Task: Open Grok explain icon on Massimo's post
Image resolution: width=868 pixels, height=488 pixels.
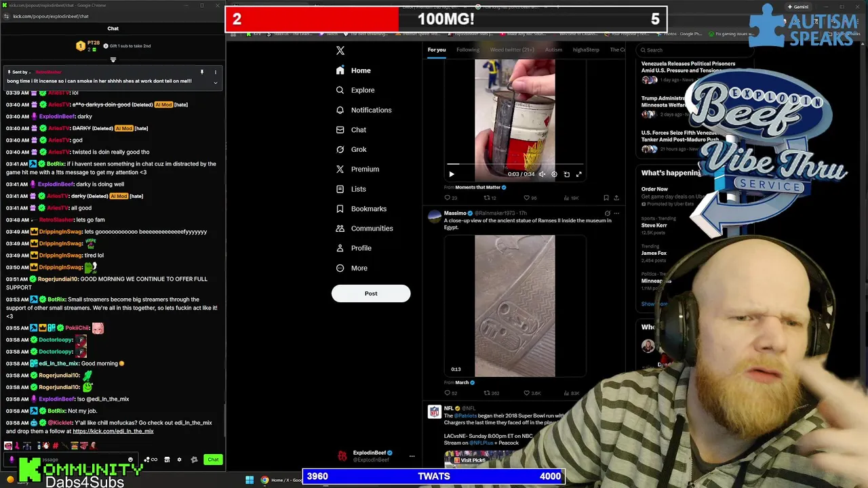Action: (607, 213)
